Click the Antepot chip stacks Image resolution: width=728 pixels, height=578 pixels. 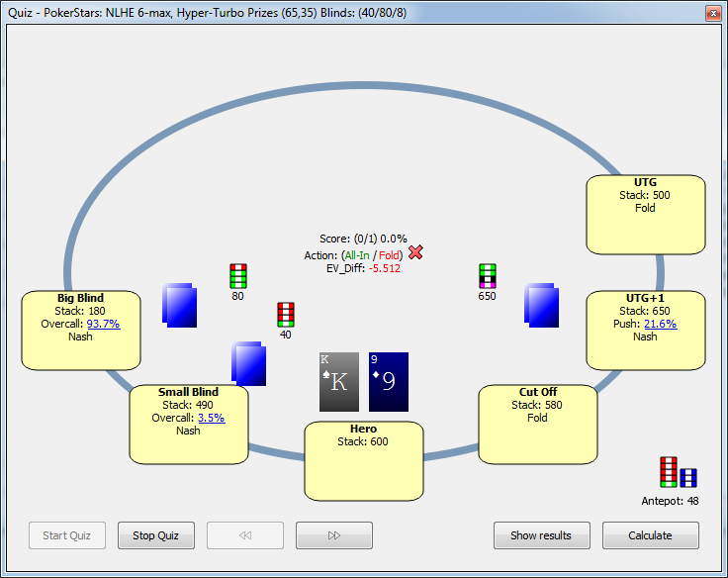pos(678,473)
